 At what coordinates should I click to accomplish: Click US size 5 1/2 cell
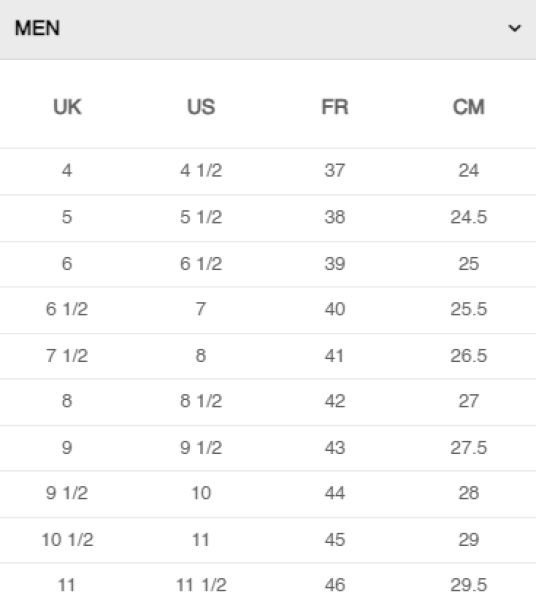click(x=201, y=217)
